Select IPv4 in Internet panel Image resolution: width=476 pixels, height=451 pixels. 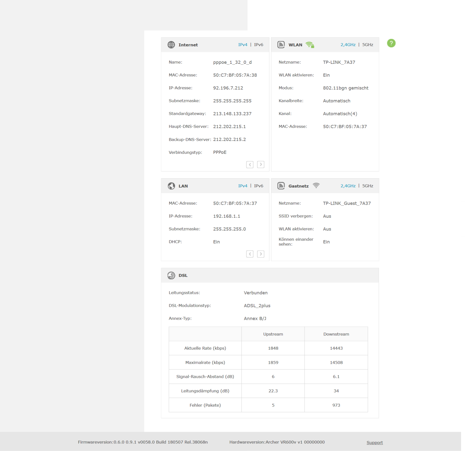pyautogui.click(x=242, y=45)
